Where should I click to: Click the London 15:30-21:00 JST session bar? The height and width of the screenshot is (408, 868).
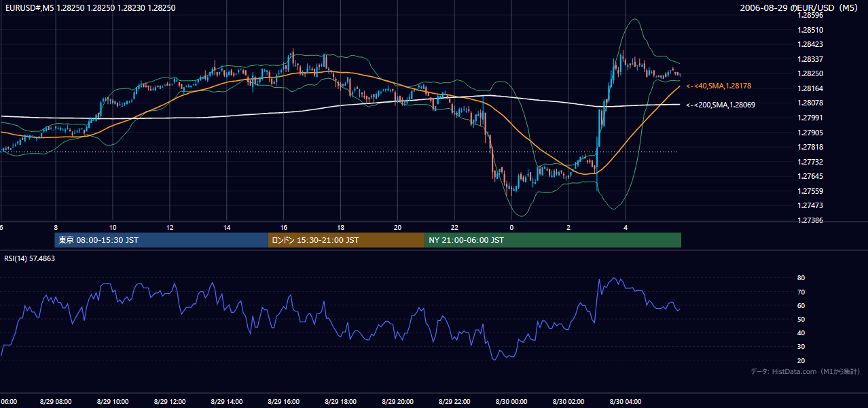346,240
